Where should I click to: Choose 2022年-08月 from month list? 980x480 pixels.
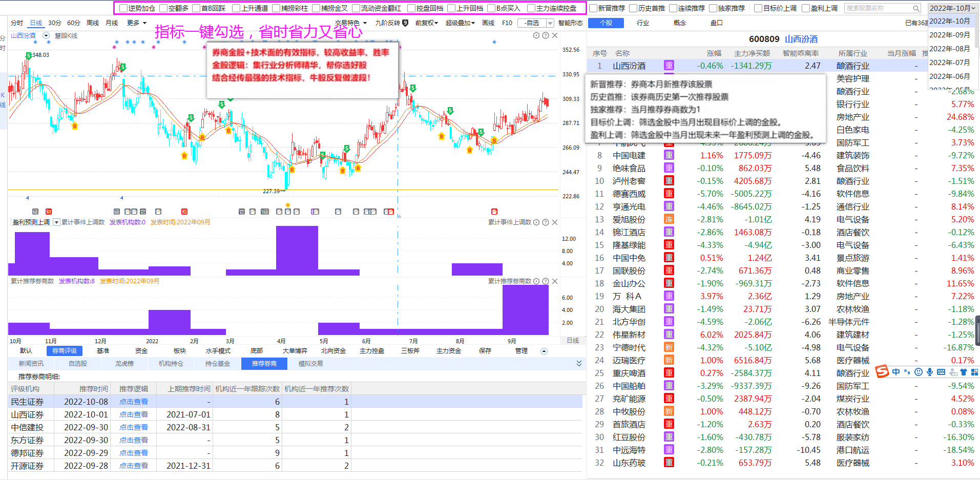click(x=950, y=49)
